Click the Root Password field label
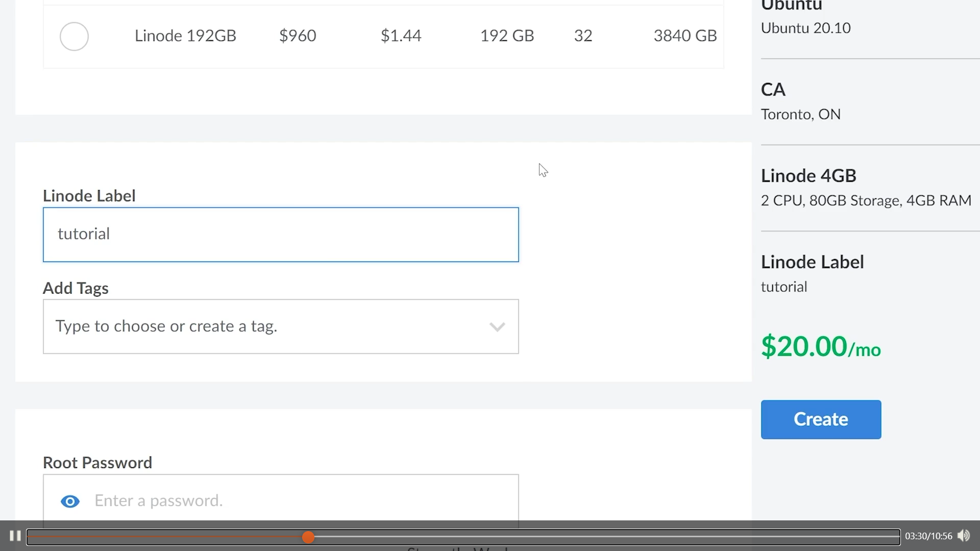Image resolution: width=980 pixels, height=551 pixels. [x=97, y=463]
